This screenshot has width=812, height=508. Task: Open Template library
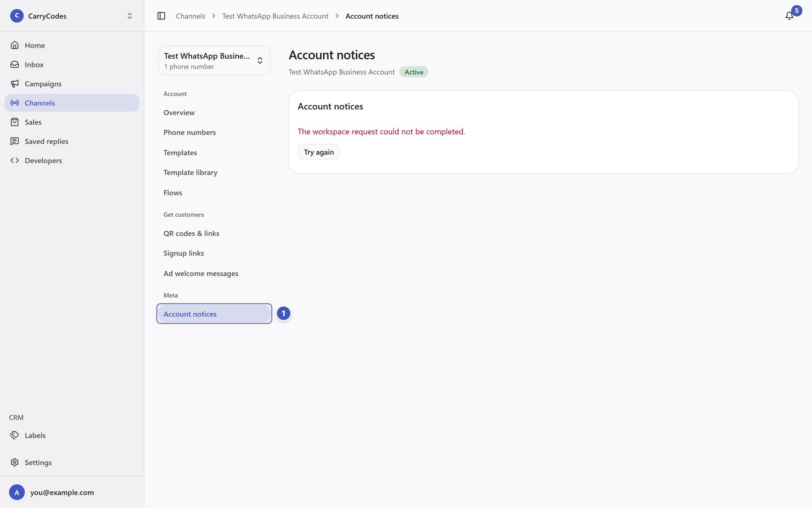pyautogui.click(x=214, y=172)
